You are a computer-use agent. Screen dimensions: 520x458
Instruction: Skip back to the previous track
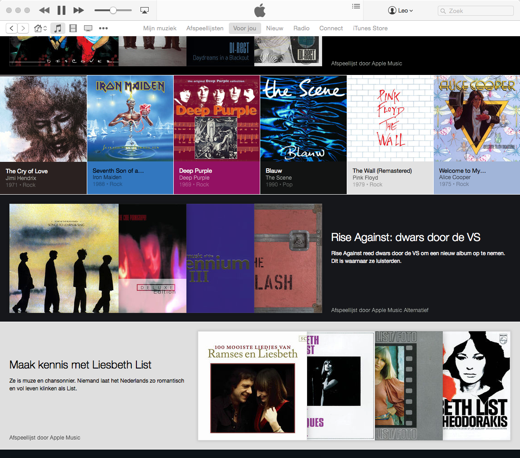44,10
